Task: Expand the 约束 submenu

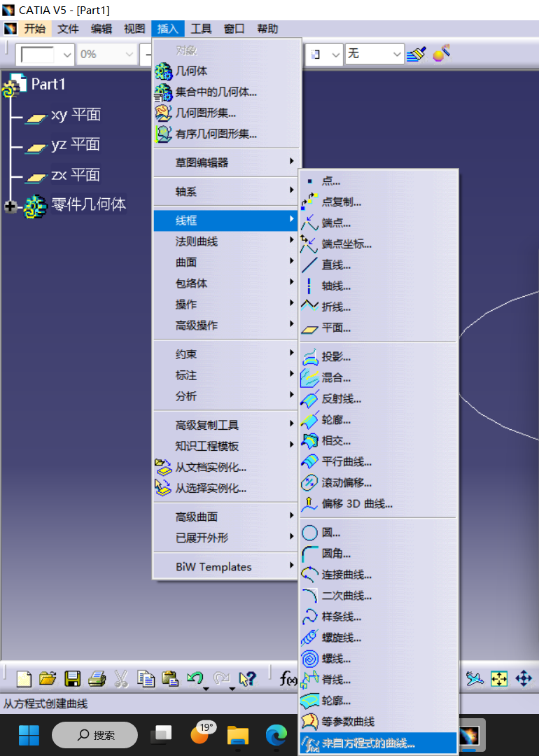Action: 225,354
